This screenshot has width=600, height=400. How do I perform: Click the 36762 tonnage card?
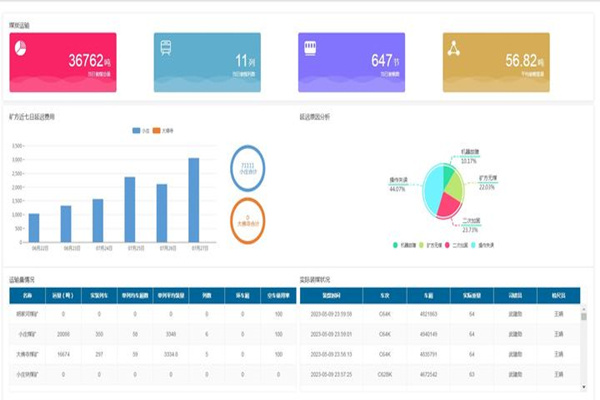[62, 62]
